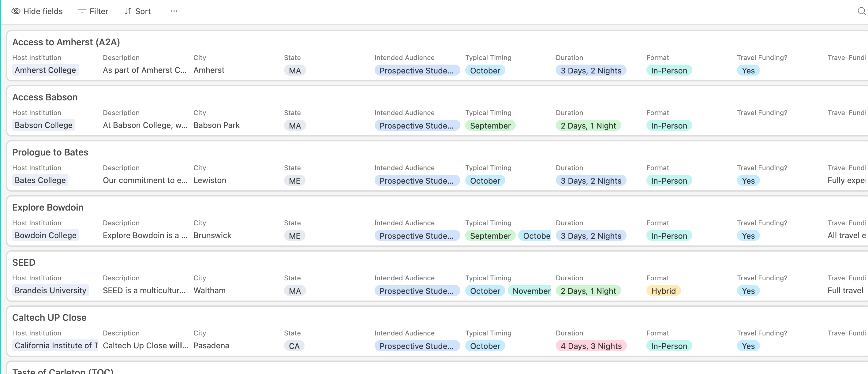This screenshot has height=374, width=868.
Task: Click 'All travel e' funding detail text
Action: pyautogui.click(x=847, y=236)
